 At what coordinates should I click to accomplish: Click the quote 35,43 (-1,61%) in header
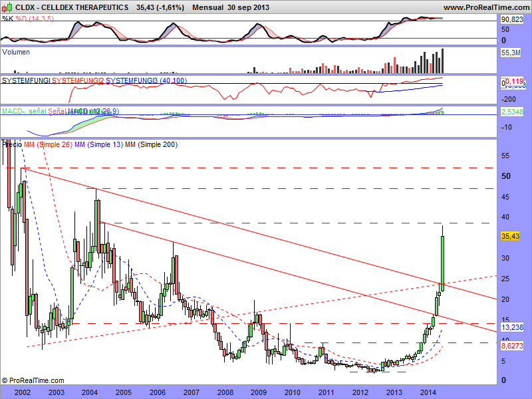point(160,7)
